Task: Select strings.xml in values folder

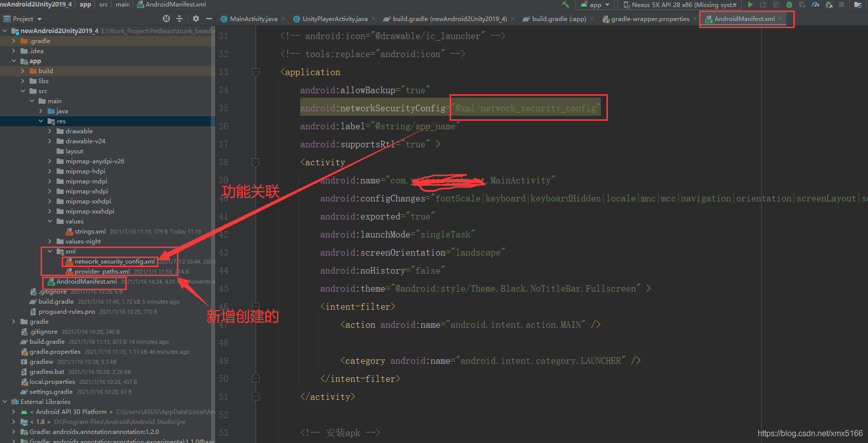Action: click(90, 232)
